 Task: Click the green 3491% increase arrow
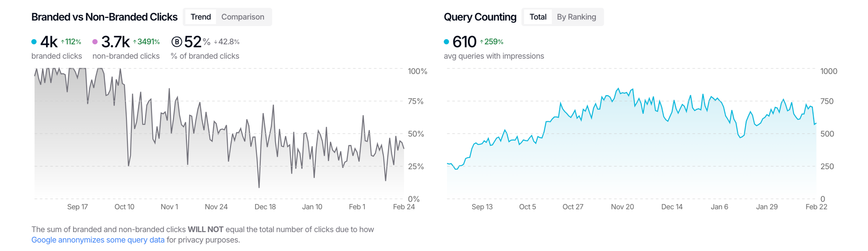tap(135, 42)
